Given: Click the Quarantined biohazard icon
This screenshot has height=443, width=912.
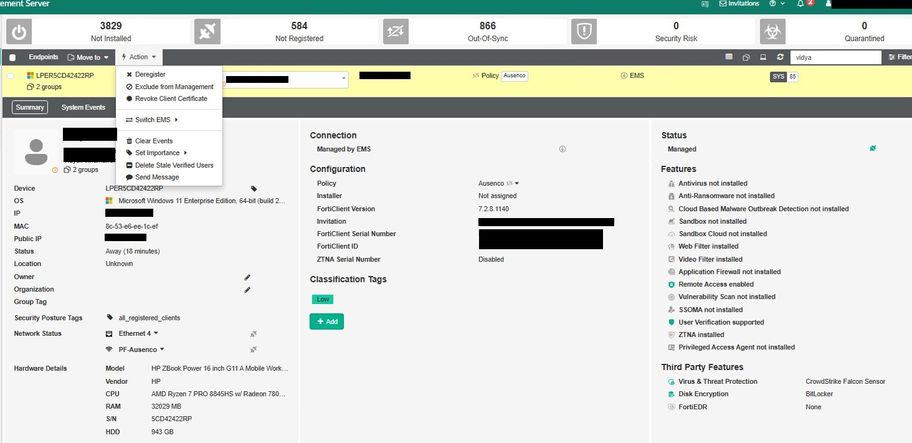Looking at the screenshot, I should point(772,31).
